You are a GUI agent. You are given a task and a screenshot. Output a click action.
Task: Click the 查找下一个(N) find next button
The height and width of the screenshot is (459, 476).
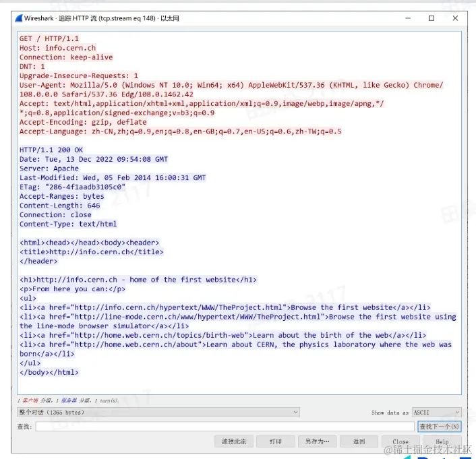tap(440, 427)
